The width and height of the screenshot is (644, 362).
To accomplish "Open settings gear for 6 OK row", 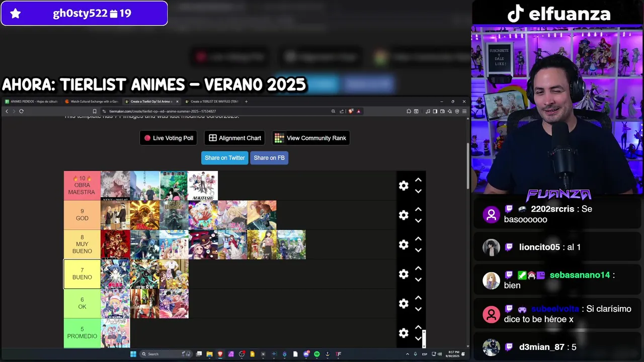I will click(404, 304).
